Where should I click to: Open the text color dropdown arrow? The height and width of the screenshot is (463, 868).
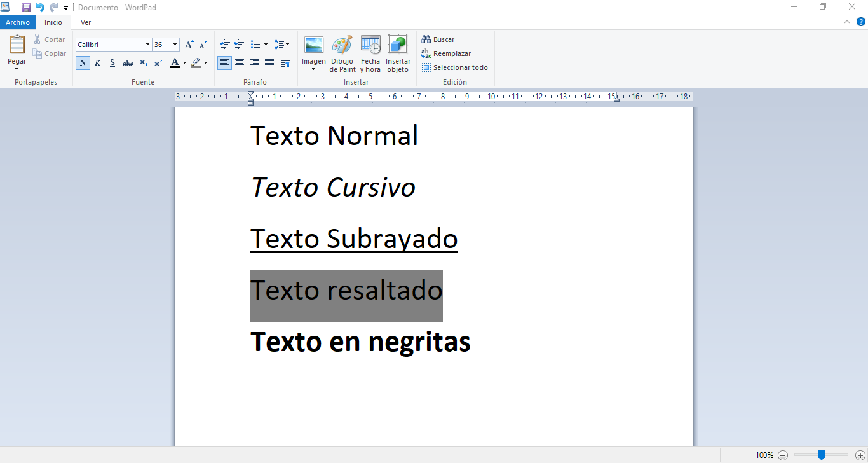click(x=184, y=63)
